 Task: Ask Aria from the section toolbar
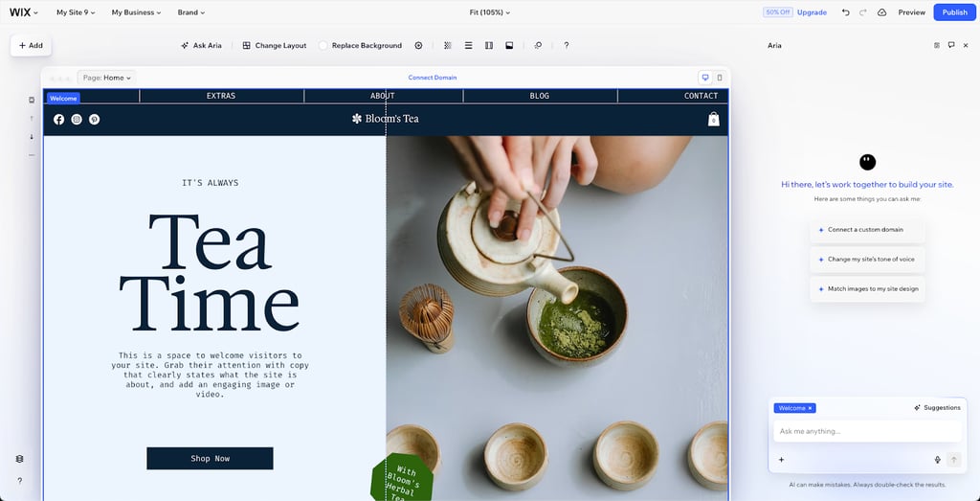tap(201, 46)
